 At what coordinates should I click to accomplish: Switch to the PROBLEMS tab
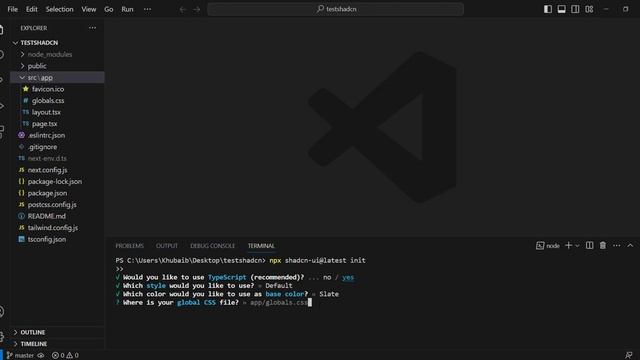click(x=129, y=246)
